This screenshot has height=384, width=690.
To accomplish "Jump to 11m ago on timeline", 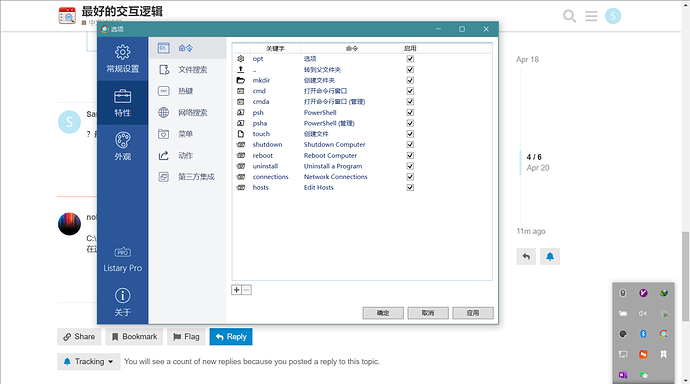I will point(531,231).
